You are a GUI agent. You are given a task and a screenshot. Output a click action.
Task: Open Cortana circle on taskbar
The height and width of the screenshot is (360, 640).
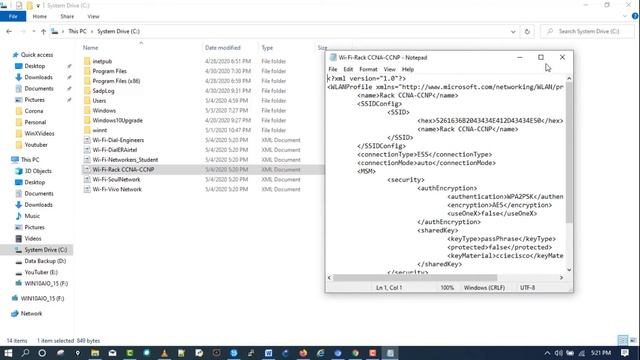tap(42, 353)
